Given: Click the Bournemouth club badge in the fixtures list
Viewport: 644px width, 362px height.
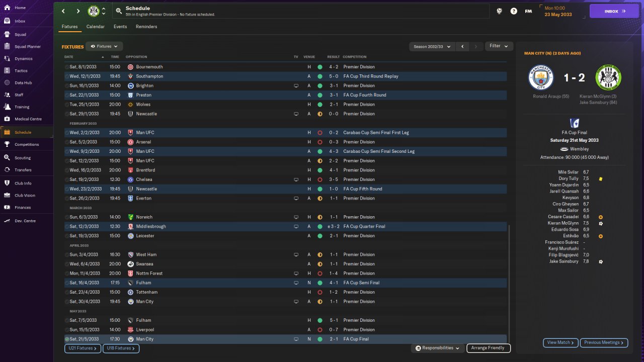Looking at the screenshot, I should click(130, 67).
